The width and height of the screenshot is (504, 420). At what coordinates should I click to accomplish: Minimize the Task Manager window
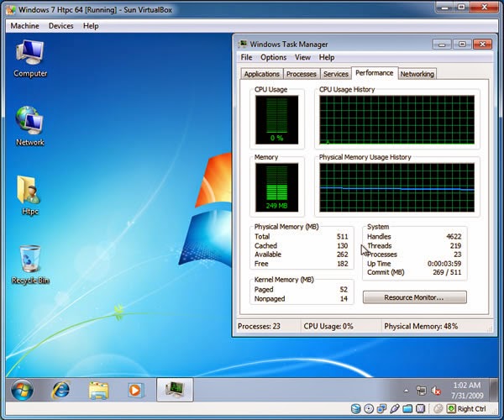(x=443, y=45)
